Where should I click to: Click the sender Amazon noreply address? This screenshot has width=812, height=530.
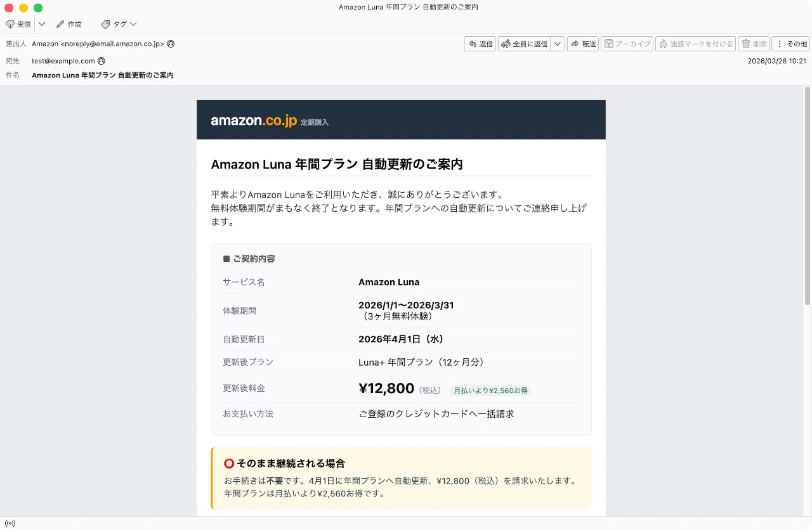pyautogui.click(x=98, y=44)
